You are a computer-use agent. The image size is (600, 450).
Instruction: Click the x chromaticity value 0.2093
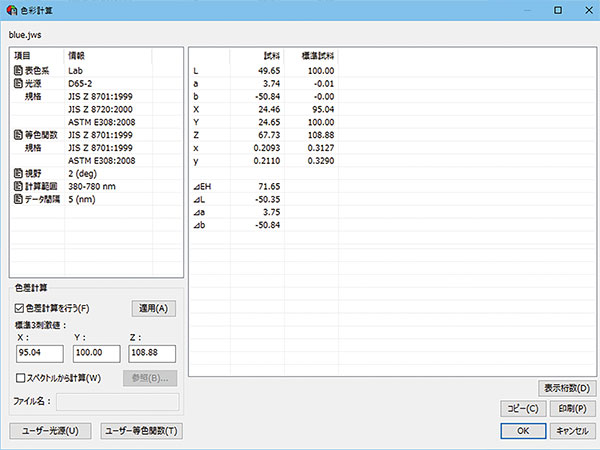(x=267, y=148)
